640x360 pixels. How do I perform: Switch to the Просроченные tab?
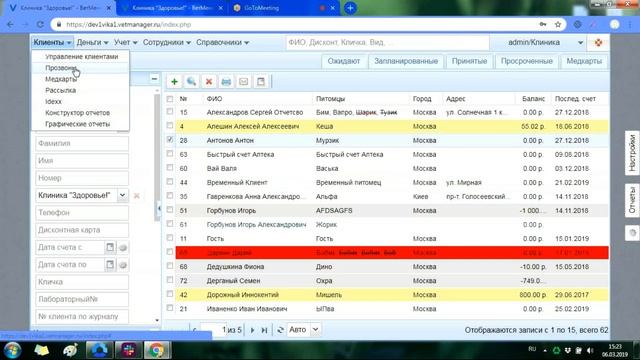tap(527, 61)
